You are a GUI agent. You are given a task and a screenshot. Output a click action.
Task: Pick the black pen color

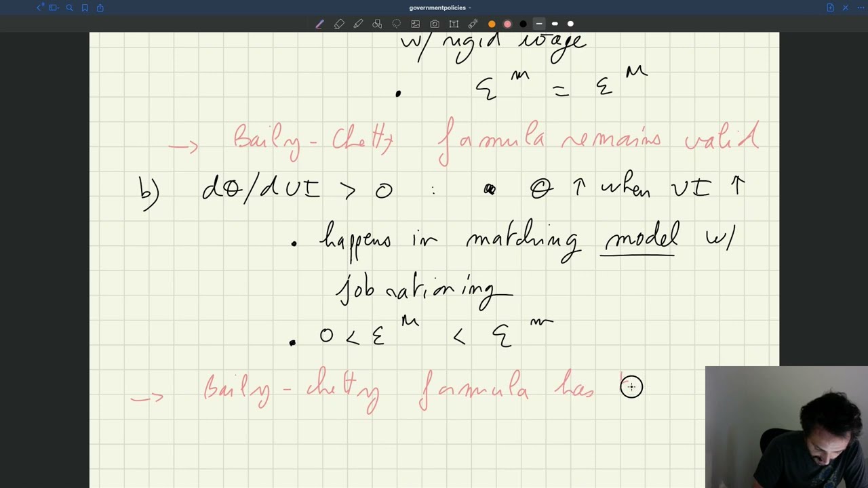(523, 24)
